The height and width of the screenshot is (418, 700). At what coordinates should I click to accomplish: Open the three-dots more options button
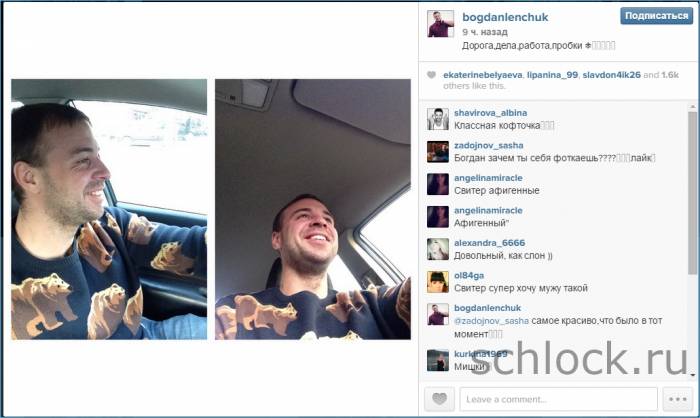pos(677,399)
